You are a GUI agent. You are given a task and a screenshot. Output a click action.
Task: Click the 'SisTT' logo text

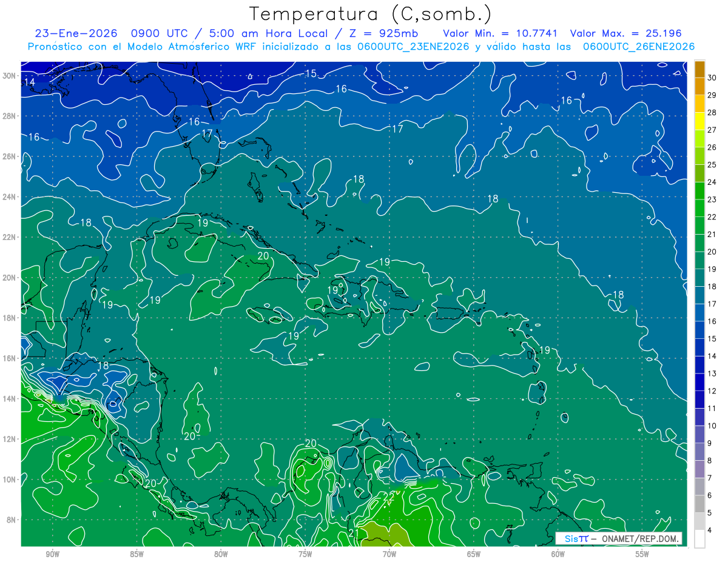576,539
